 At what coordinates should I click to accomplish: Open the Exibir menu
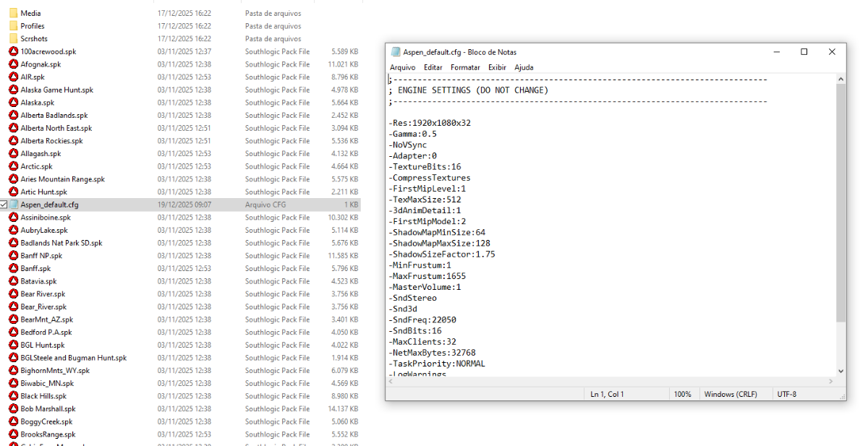click(497, 67)
